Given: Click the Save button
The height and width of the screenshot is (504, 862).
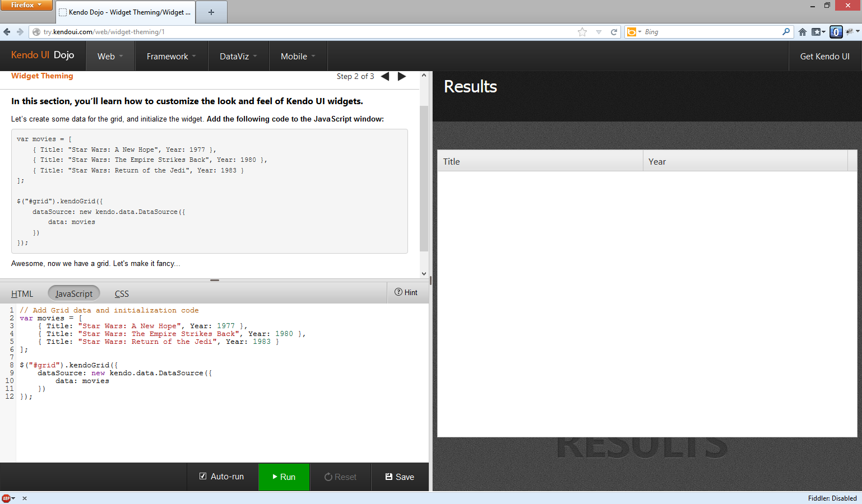Looking at the screenshot, I should [400, 477].
